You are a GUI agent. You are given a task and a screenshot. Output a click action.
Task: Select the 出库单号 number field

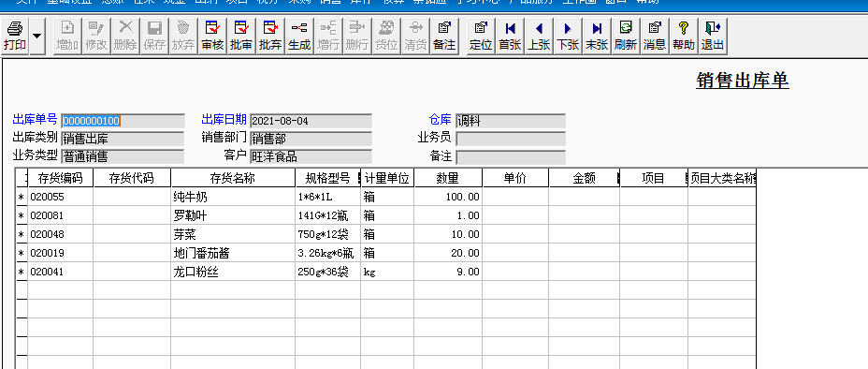123,121
